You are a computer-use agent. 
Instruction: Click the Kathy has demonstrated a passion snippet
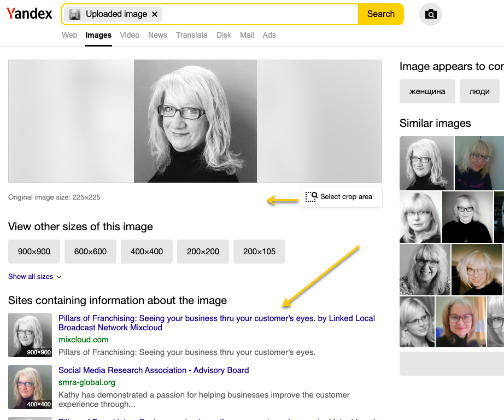point(204,399)
